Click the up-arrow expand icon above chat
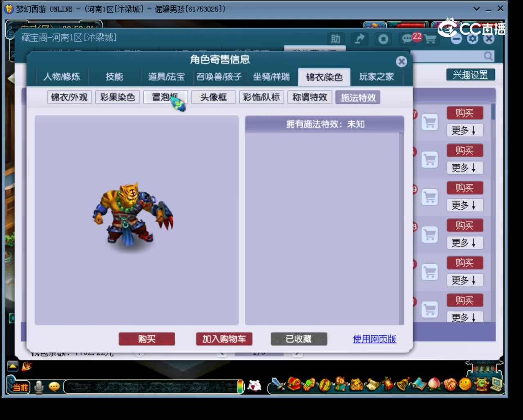 tap(13, 366)
